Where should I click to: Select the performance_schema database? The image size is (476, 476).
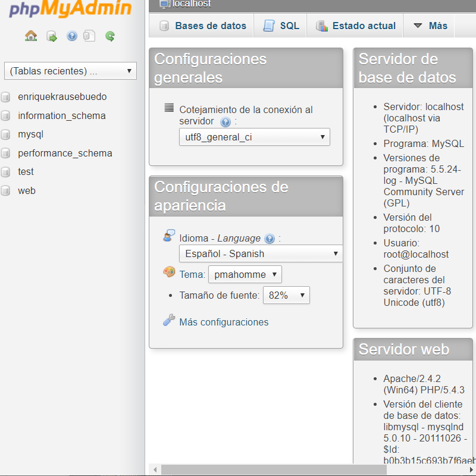(x=65, y=154)
